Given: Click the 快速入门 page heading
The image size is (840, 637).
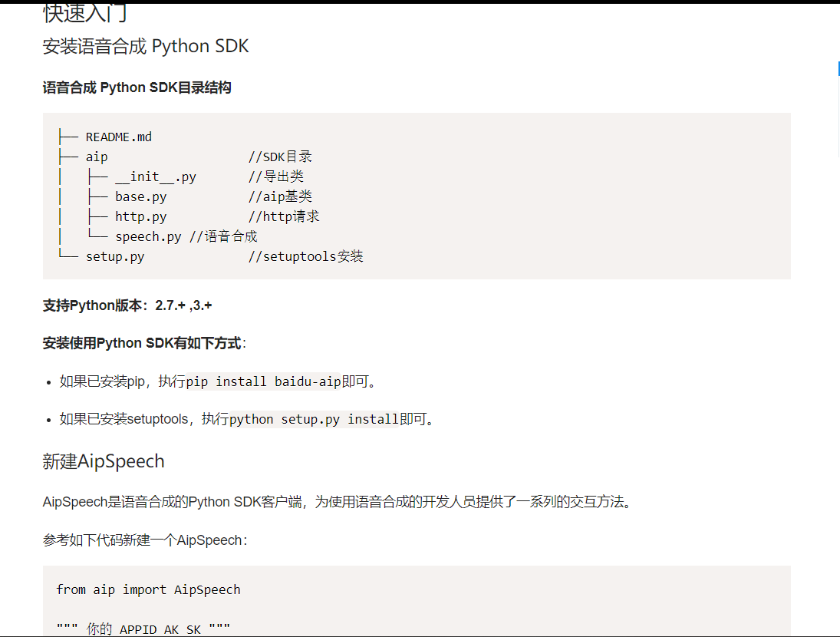Looking at the screenshot, I should pos(84,12).
